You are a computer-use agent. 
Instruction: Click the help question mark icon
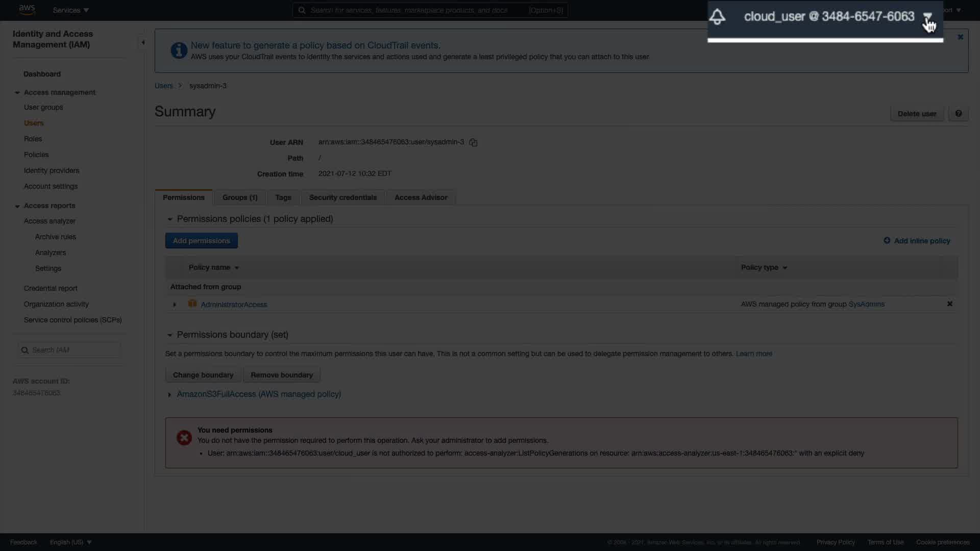click(x=958, y=114)
